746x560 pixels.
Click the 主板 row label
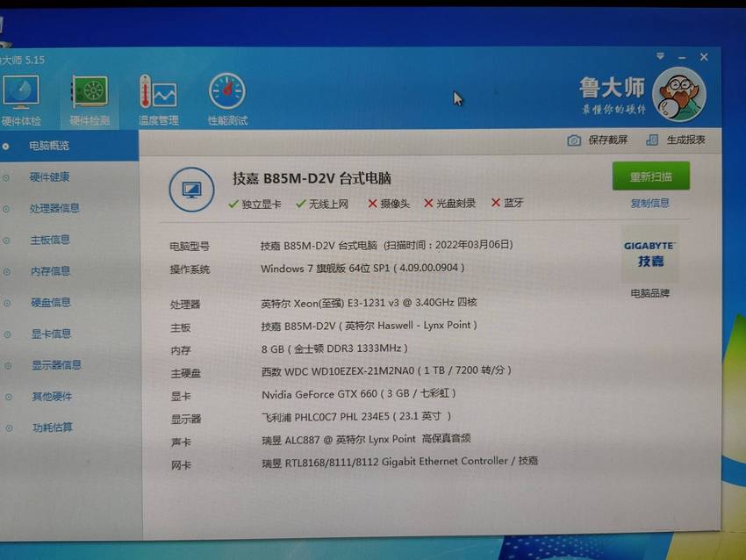[180, 327]
